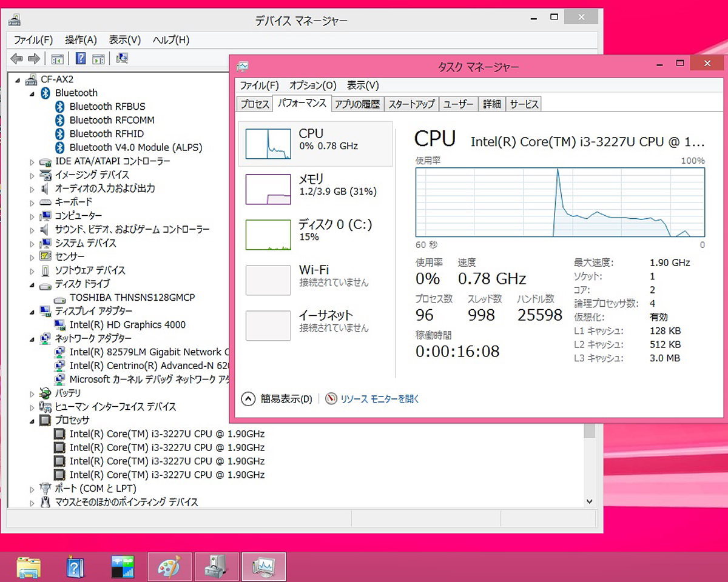
Task: Select オーディオの入力および出力 tree row
Action: click(x=105, y=189)
